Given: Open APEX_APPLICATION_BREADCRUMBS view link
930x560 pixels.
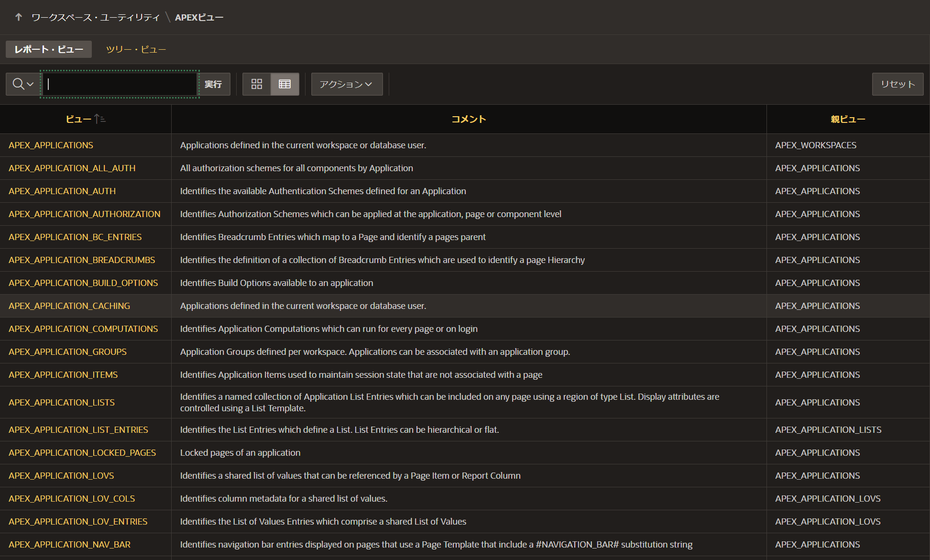Looking at the screenshot, I should pos(82,260).
